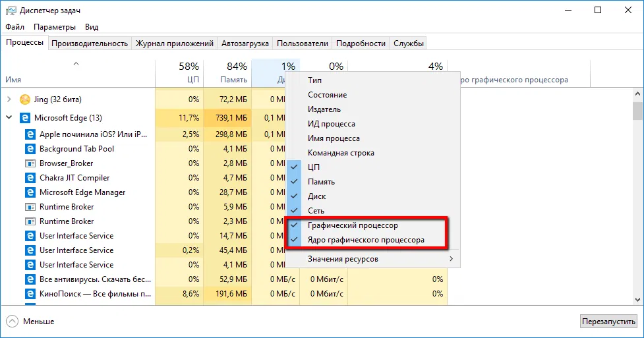The image size is (644, 338).
Task: Enable the Состояние column
Action: [x=372, y=95]
